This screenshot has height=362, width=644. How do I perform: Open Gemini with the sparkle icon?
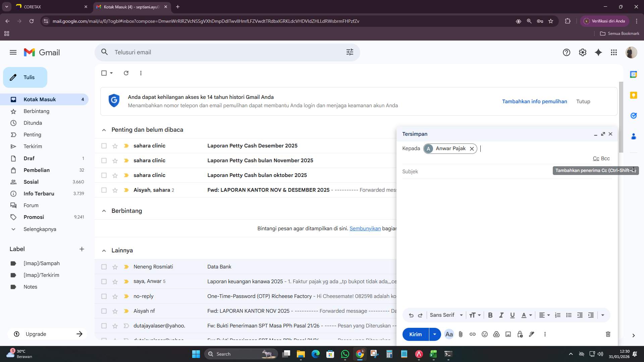point(599,52)
